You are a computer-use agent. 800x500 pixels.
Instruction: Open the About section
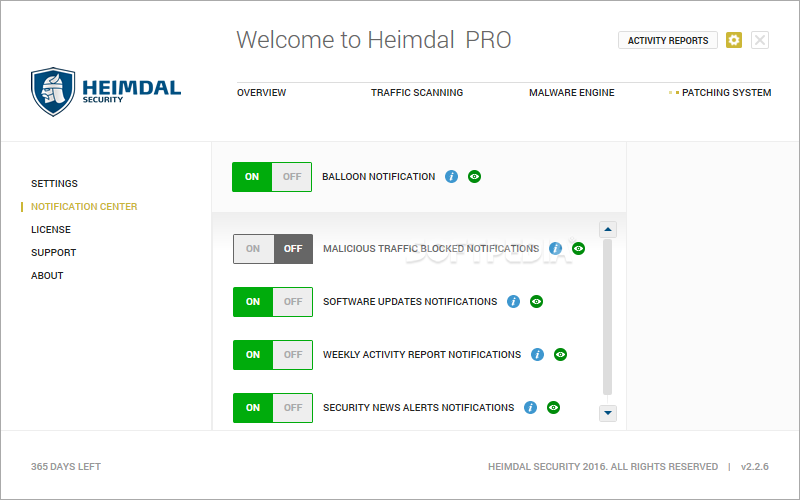[x=47, y=276]
